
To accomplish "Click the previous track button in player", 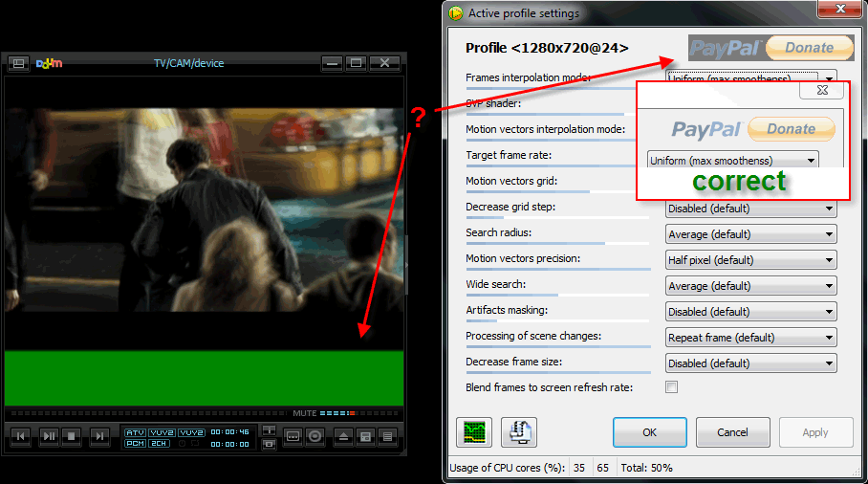I will [x=19, y=436].
